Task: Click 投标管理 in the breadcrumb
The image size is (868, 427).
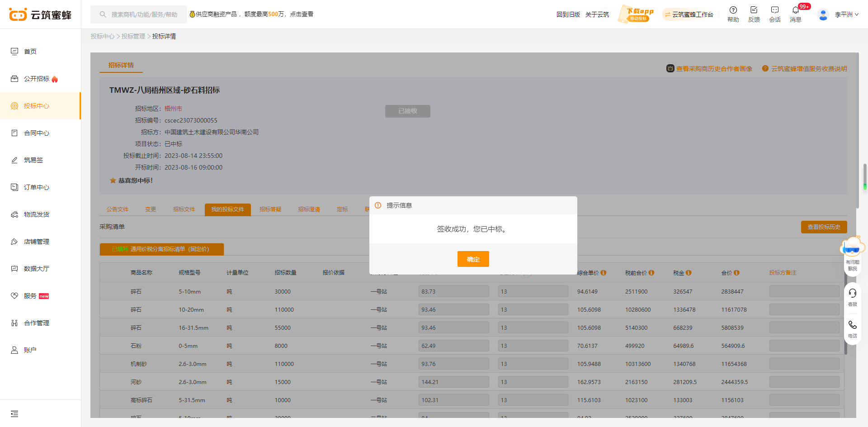Action: coord(133,36)
